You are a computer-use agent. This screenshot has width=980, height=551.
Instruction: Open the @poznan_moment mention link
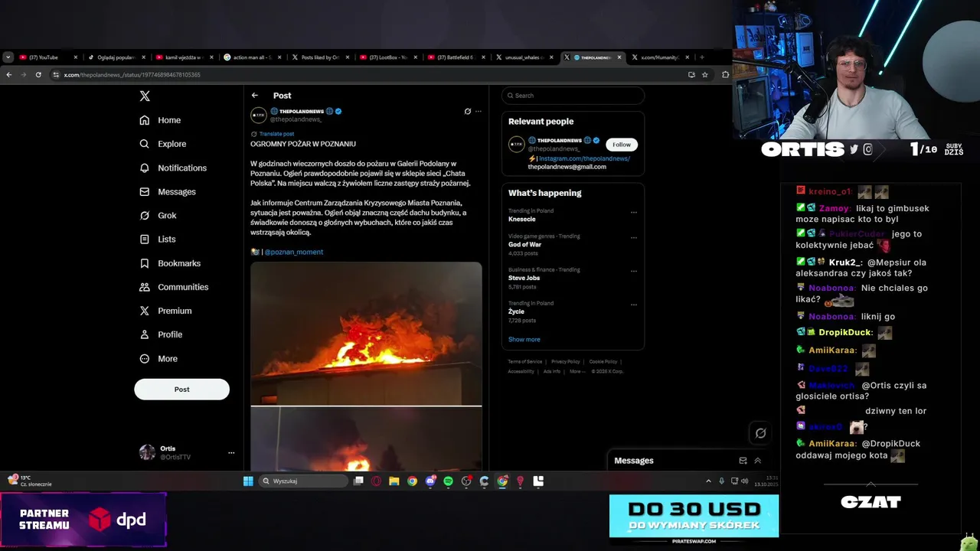[294, 252]
